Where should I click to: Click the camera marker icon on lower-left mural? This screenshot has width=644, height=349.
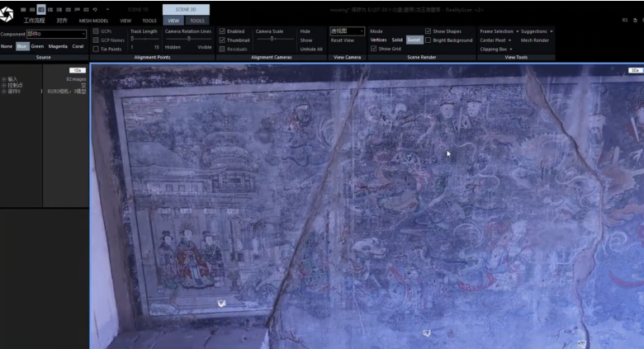221,304
